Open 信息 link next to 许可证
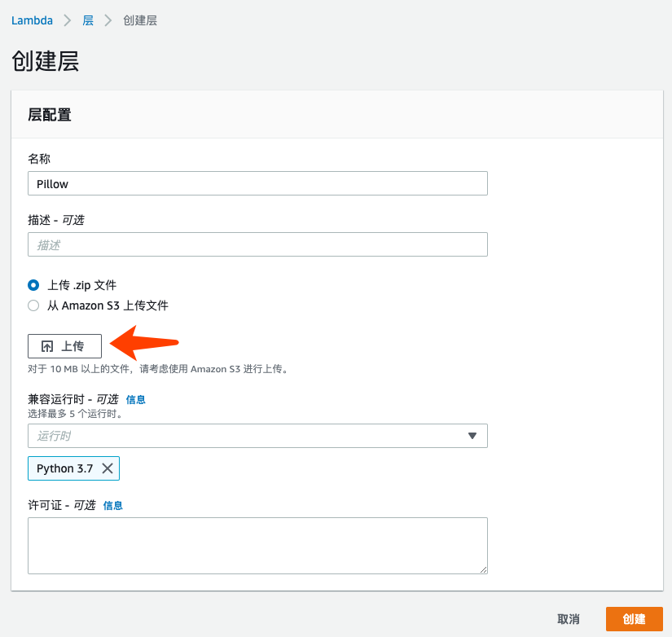Screen dimensions: 672x637 tap(113, 505)
